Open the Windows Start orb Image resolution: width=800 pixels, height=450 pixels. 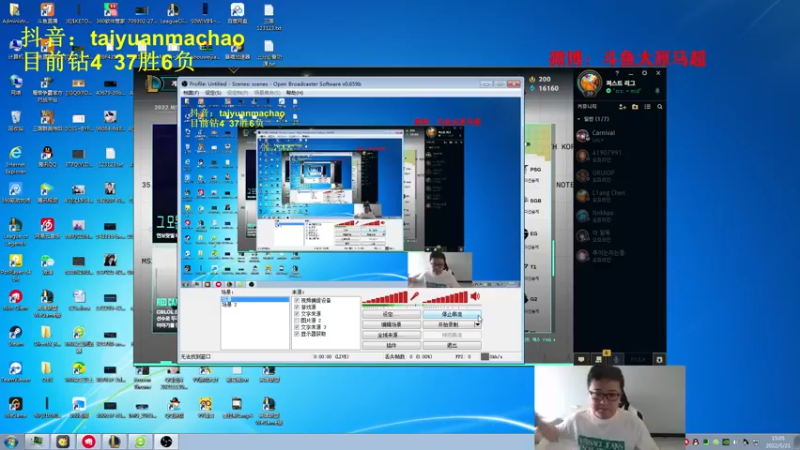click(11, 441)
